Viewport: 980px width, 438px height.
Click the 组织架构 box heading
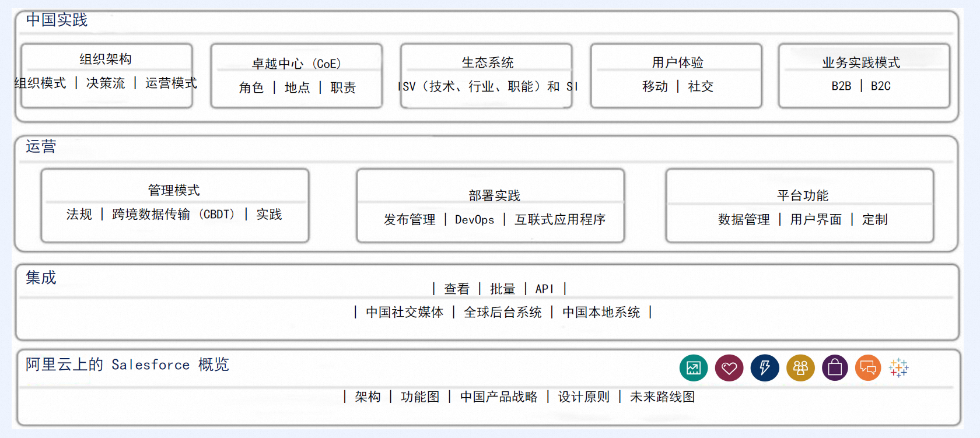106,59
